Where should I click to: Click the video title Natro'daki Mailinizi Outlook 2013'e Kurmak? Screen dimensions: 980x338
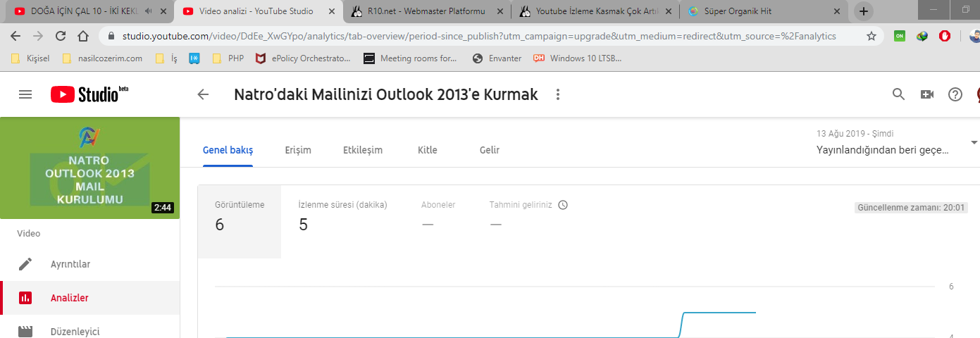tap(386, 94)
